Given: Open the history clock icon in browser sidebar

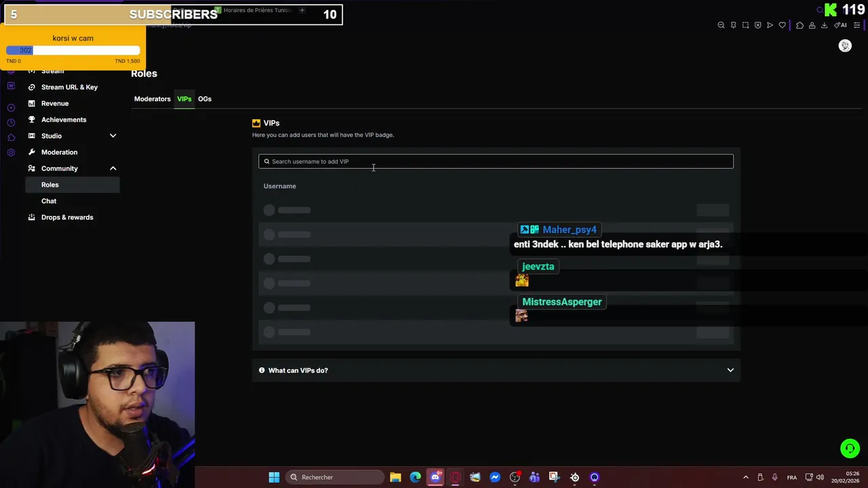Looking at the screenshot, I should pos(11,123).
